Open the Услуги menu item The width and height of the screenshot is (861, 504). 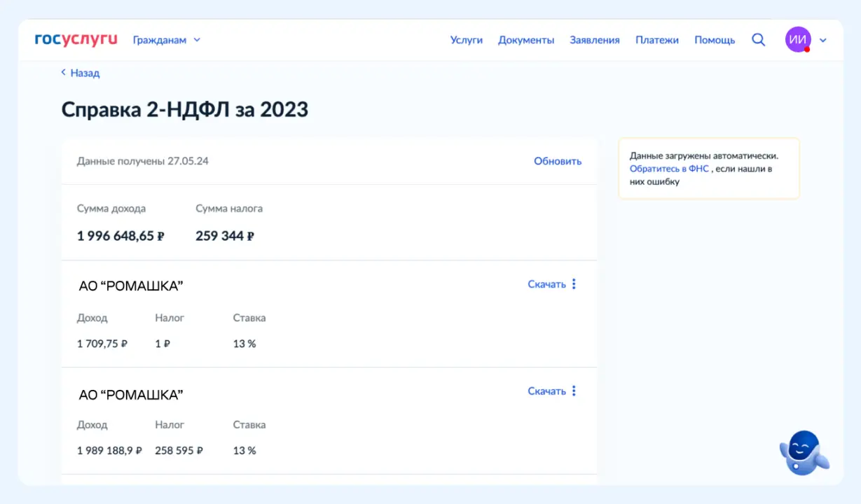pyautogui.click(x=466, y=40)
